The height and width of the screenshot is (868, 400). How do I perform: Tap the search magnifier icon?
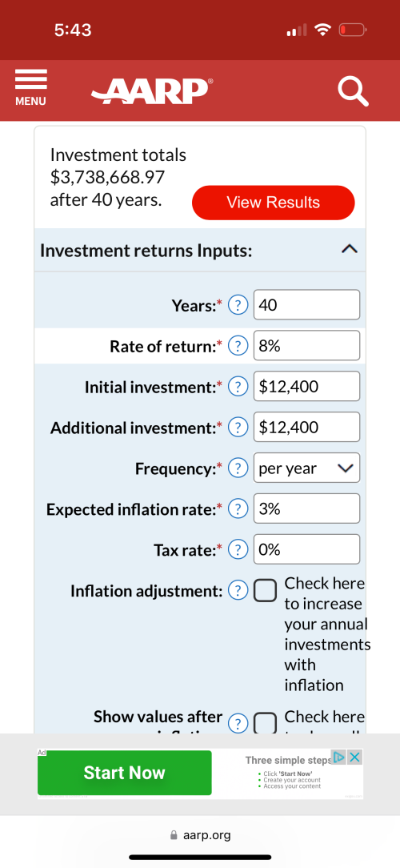pyautogui.click(x=353, y=90)
